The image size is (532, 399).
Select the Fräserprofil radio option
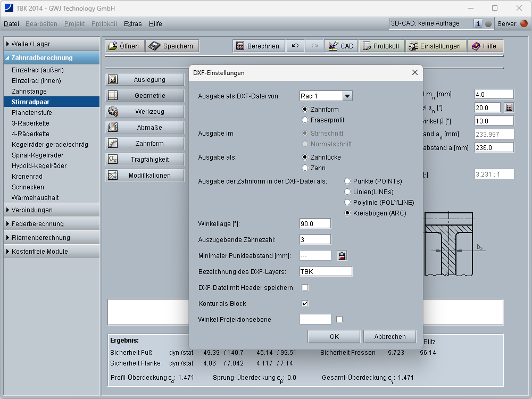(x=305, y=120)
